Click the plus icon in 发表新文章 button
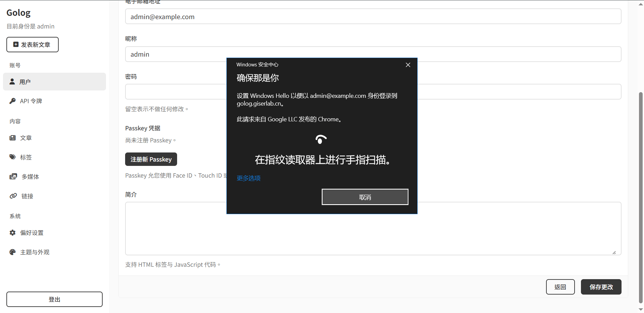Screen dimensions: 644x313 click(x=16, y=44)
